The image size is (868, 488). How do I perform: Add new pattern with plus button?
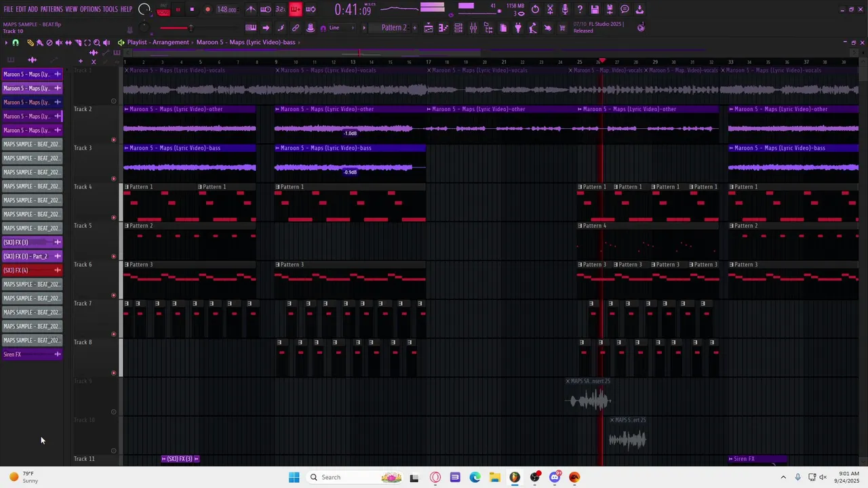pyautogui.click(x=414, y=28)
